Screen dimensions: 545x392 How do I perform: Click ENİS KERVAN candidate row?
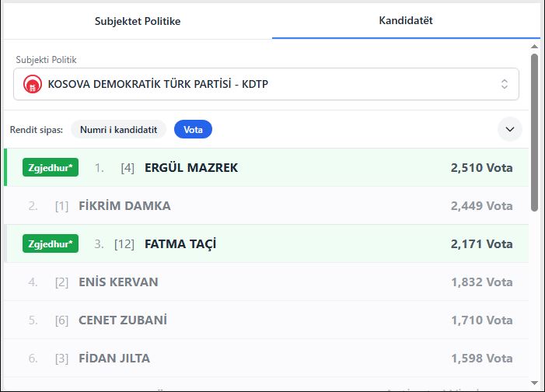[118, 282]
